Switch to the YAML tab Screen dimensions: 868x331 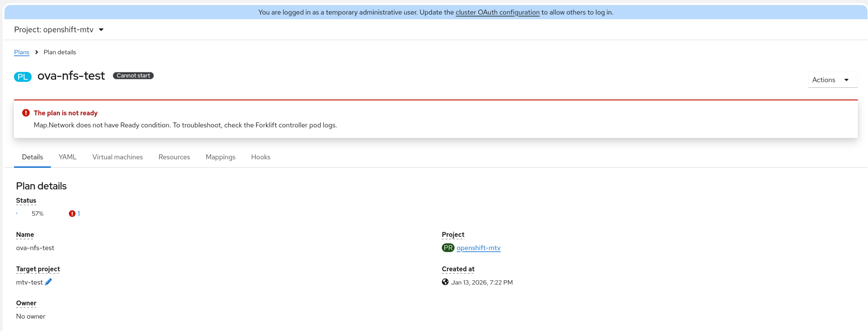click(67, 157)
